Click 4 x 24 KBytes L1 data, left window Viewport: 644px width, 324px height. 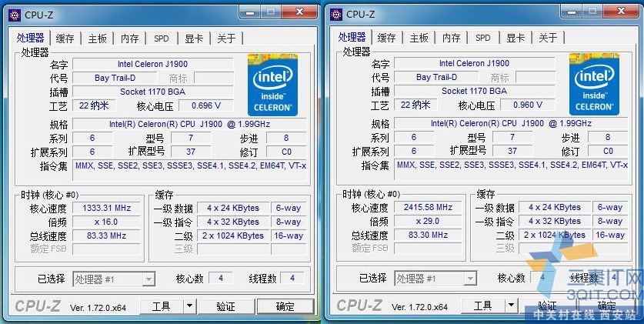[x=233, y=209]
